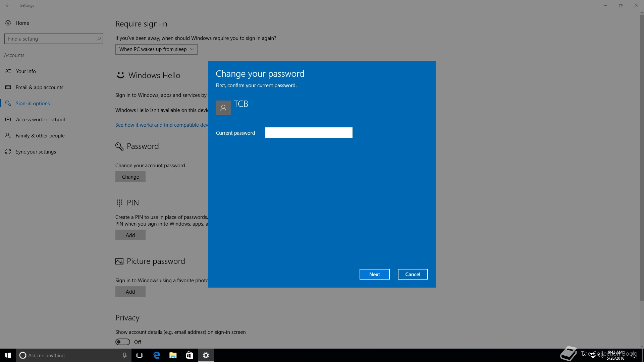Viewport: 644px width, 362px height.
Task: Open File Explorer from taskbar
Action: click(x=173, y=355)
